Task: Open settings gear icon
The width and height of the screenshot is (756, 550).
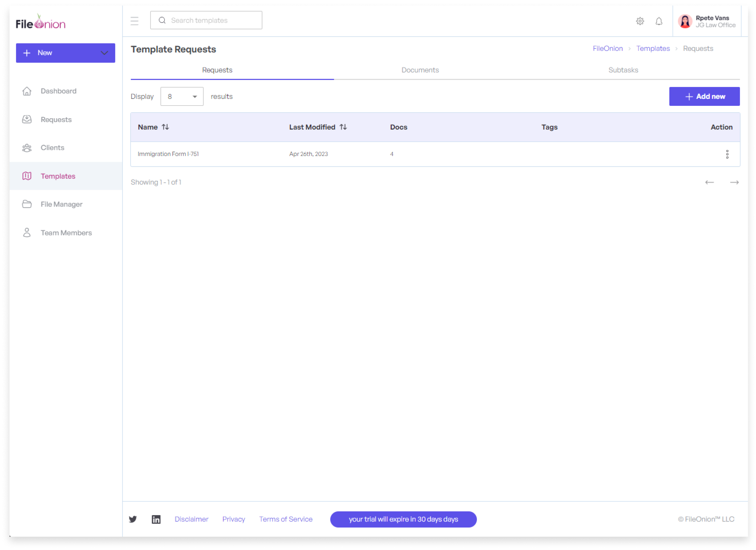Action: [x=640, y=21]
